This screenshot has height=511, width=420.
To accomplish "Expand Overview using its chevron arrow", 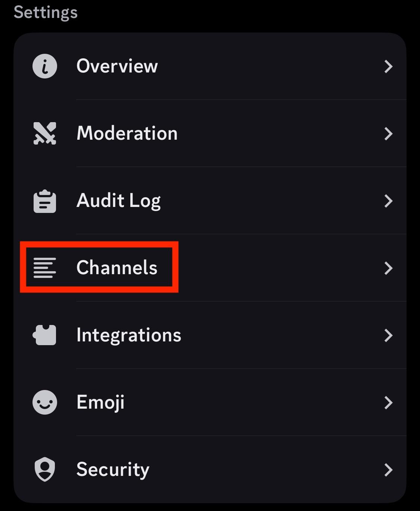I will point(389,66).
